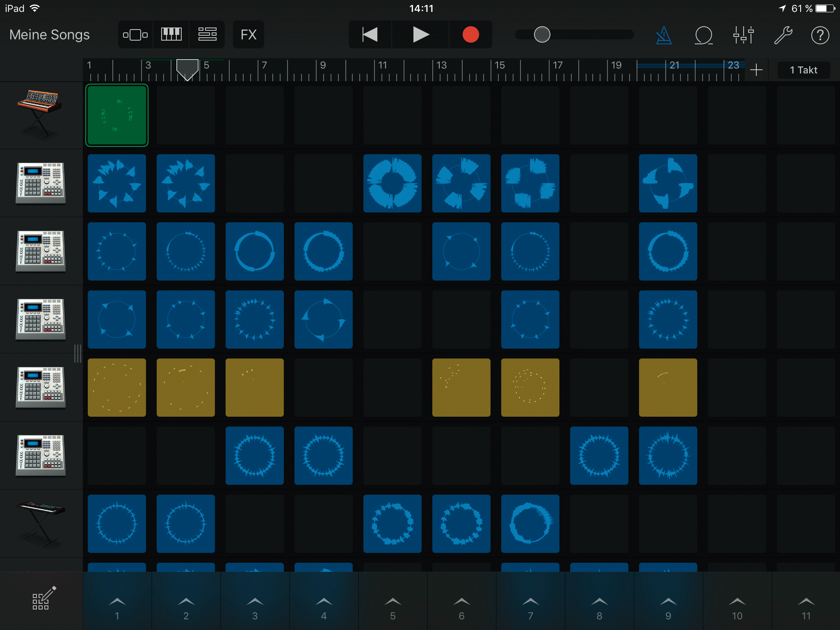Go back to Meine Songs
840x630 pixels.
tap(49, 34)
